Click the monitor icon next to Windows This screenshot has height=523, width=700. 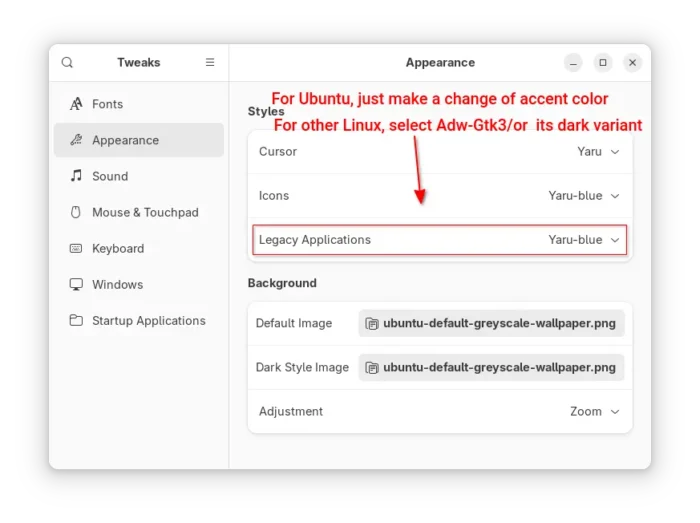[76, 284]
